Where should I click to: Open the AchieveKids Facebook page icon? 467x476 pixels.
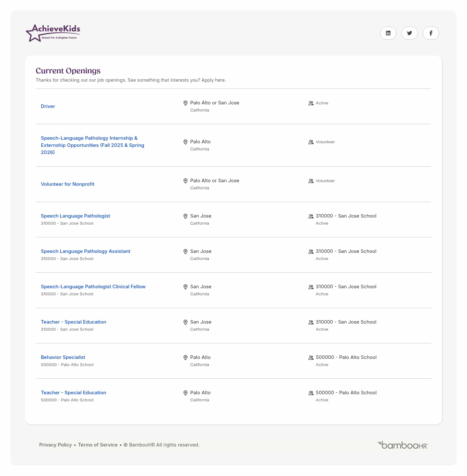coord(431,33)
